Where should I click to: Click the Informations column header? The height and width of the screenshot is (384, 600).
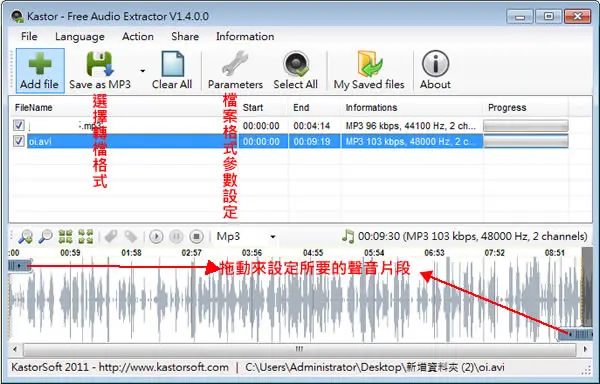[x=371, y=107]
